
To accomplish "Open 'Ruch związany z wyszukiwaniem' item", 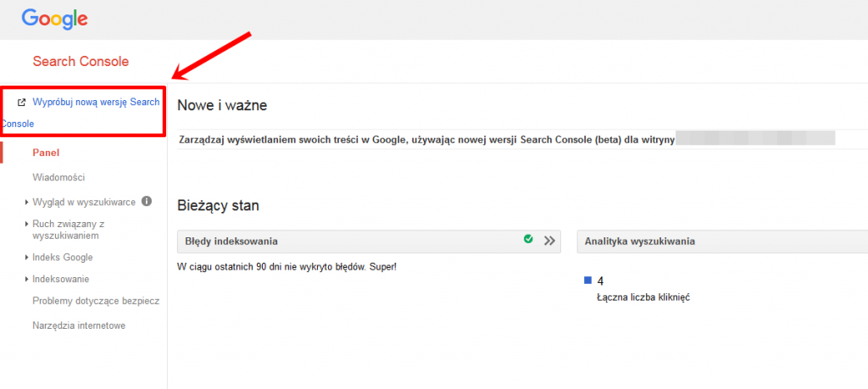I will coord(69,231).
